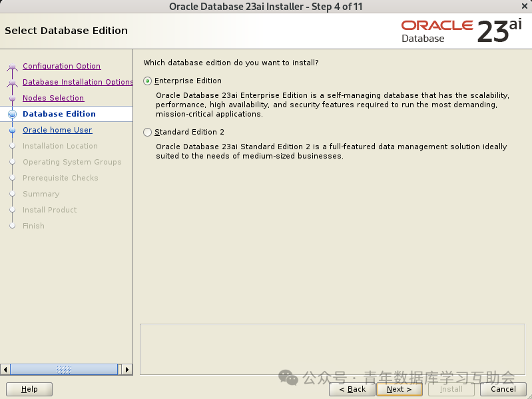Cancel the installer with the Cancel button
The width and height of the screenshot is (532, 399).
503,389
